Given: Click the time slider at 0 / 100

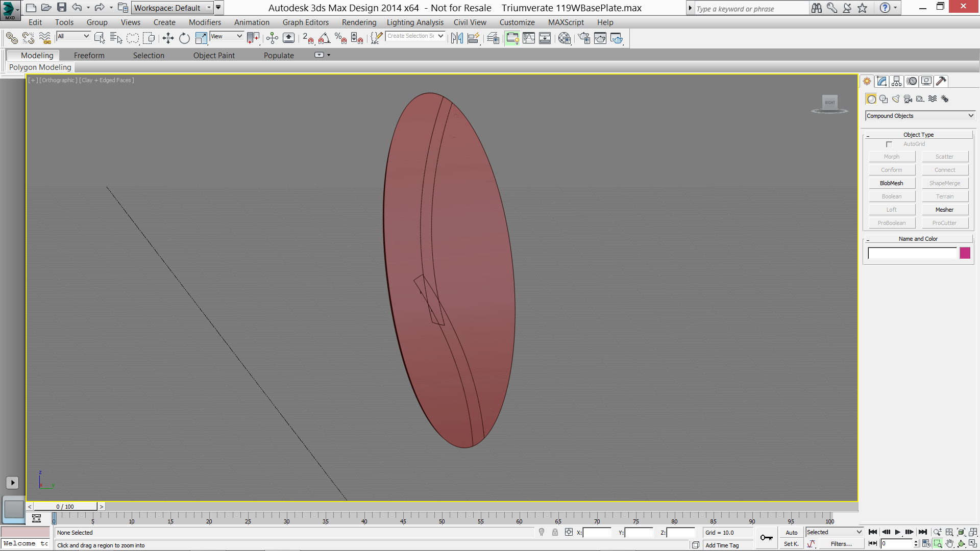Looking at the screenshot, I should pyautogui.click(x=65, y=507).
